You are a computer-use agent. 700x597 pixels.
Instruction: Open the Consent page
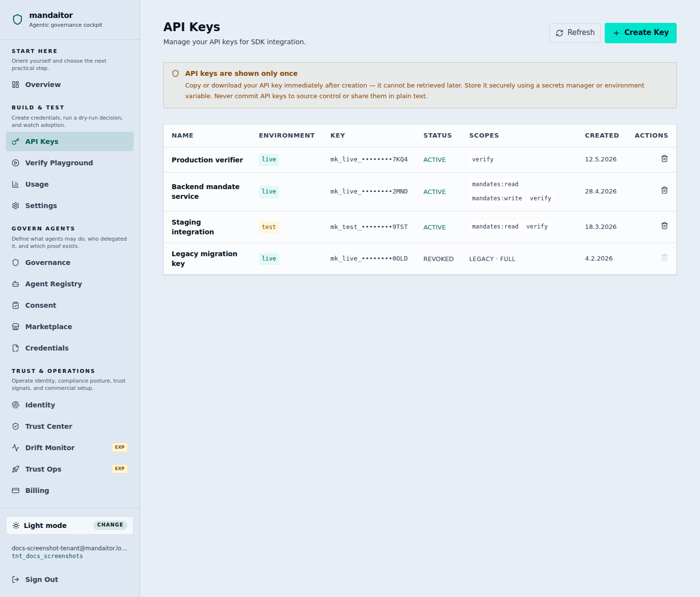click(x=70, y=305)
